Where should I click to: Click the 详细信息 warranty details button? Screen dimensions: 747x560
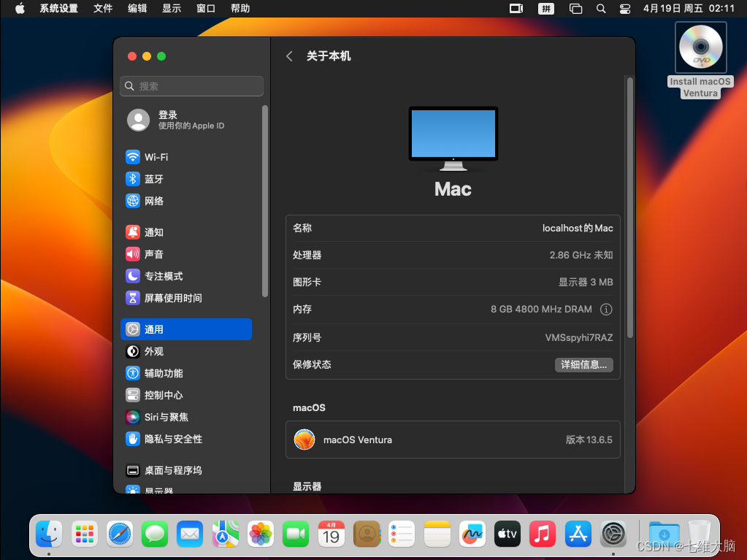pos(583,364)
